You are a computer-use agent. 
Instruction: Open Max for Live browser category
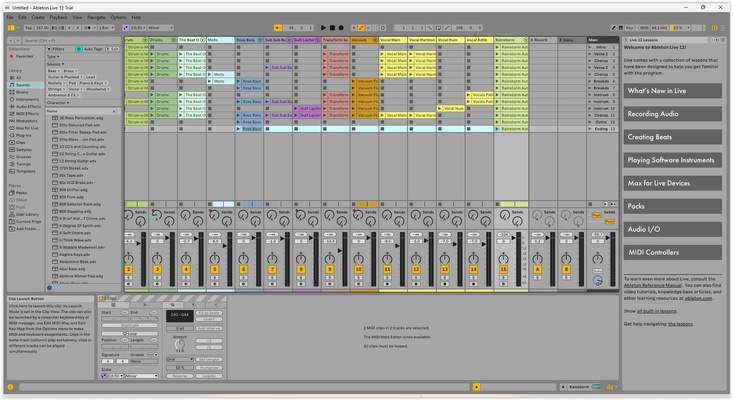pyautogui.click(x=27, y=128)
